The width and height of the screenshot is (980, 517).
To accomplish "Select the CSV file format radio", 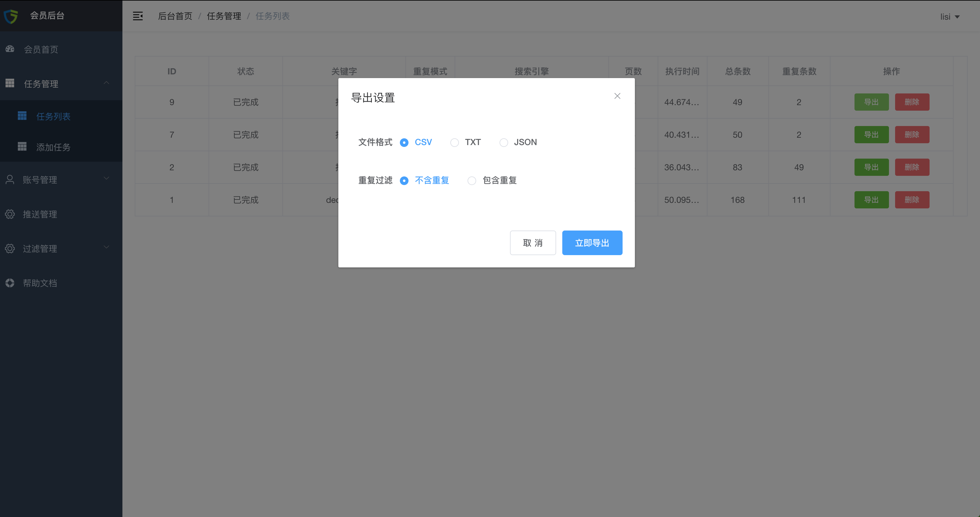I will pos(404,143).
